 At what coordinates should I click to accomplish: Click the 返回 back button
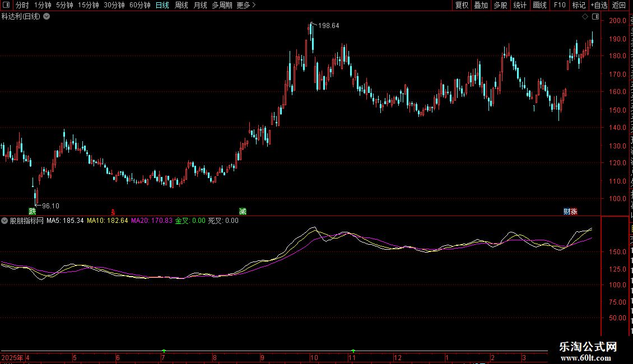[x=619, y=5]
